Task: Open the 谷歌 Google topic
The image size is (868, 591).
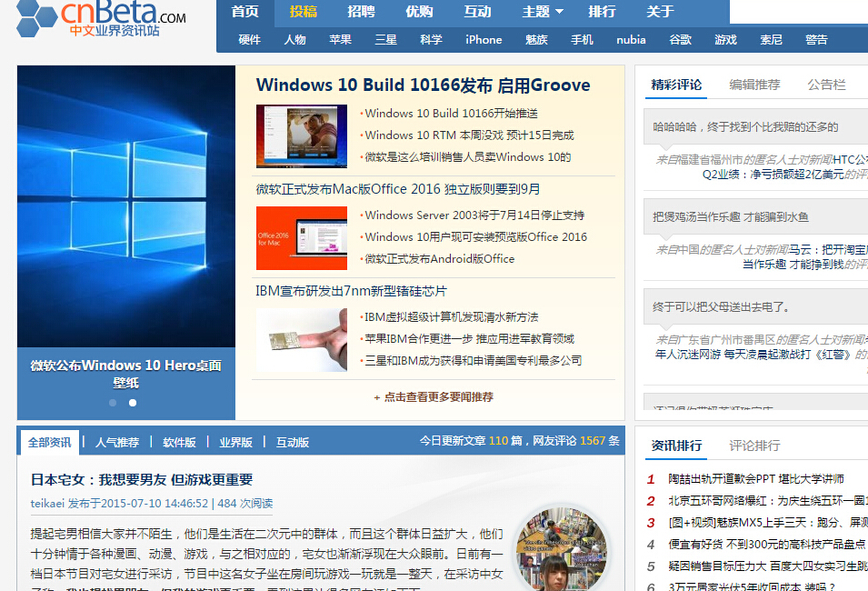Action: [681, 40]
